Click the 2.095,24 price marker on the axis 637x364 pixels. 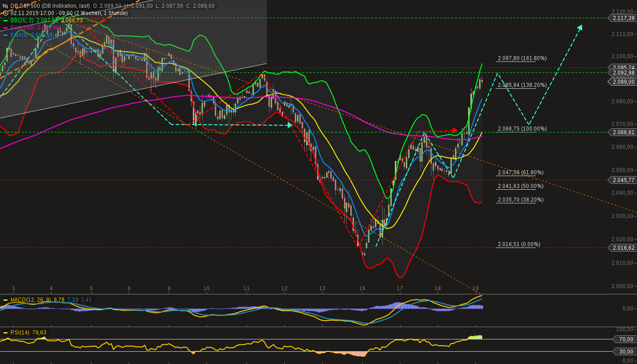tap(622, 67)
